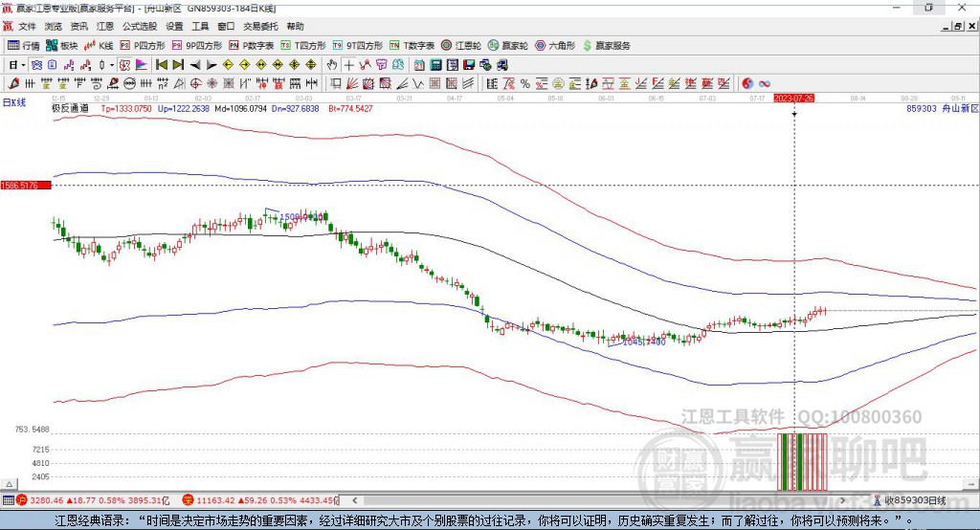This screenshot has height=530, width=980.
Task: Open the P数字表 tool
Action: 252,46
